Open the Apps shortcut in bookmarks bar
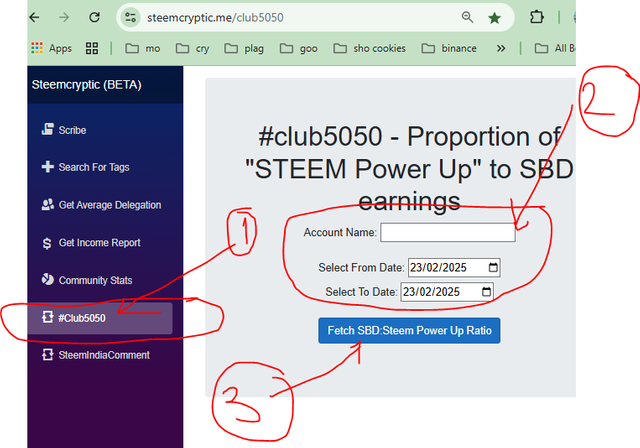640x448 pixels. pos(51,48)
